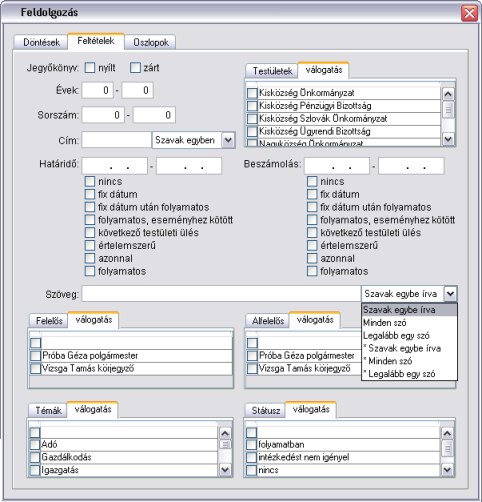Image resolution: width=482 pixels, height=502 pixels.
Task: Tick the folyamatban status checkbox
Action: point(251,445)
